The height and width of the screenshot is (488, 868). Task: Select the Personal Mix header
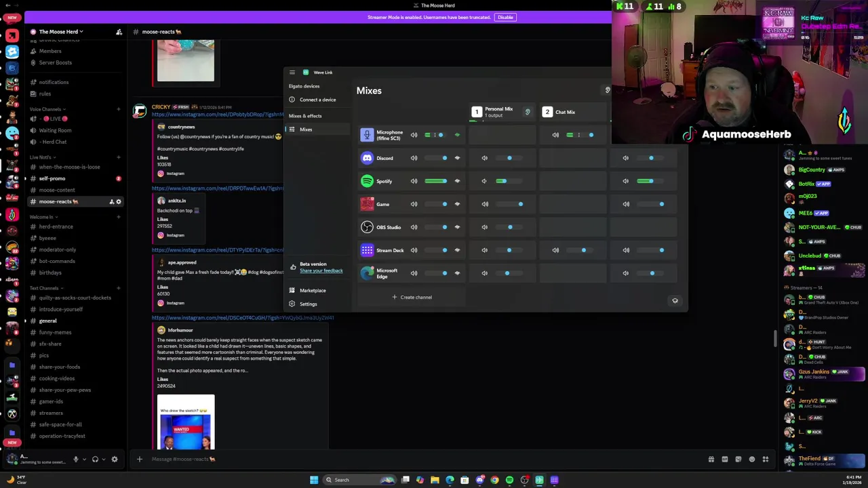coord(502,112)
